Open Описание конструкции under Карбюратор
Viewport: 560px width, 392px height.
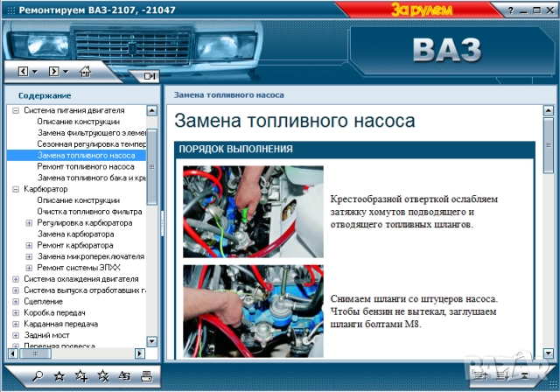79,200
